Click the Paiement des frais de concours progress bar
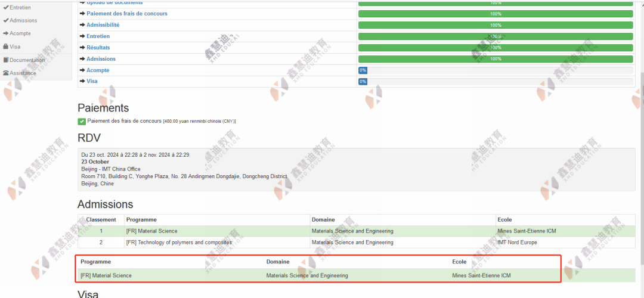This screenshot has height=298, width=644. pyautogui.click(x=496, y=14)
